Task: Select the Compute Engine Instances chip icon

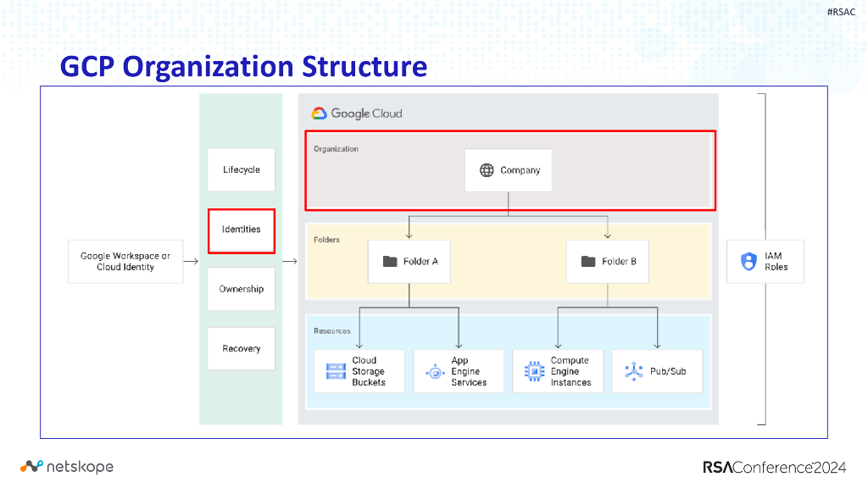Action: 535,371
